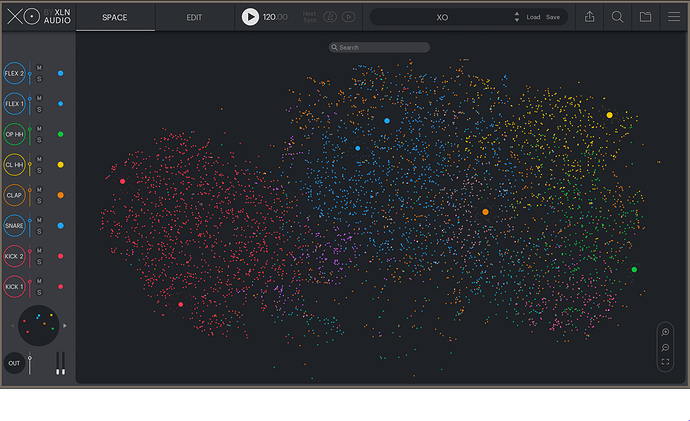This screenshot has height=421, width=690.
Task: Switch to the SPACE tab
Action: click(115, 17)
